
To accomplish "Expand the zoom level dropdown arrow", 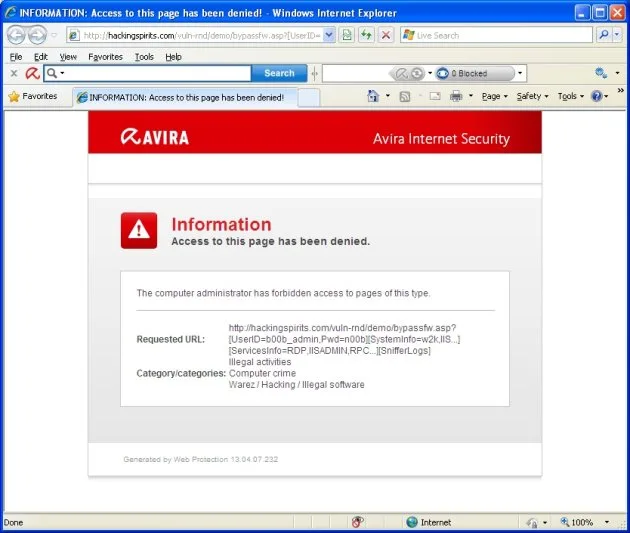I will [x=607, y=522].
